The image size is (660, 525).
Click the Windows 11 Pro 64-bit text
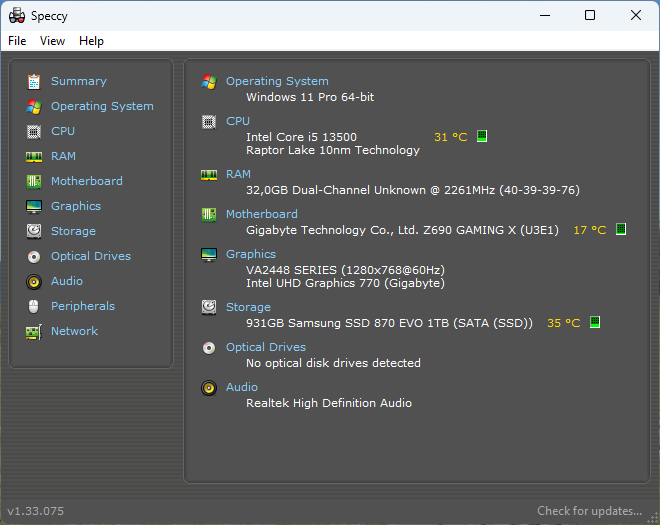click(x=310, y=97)
